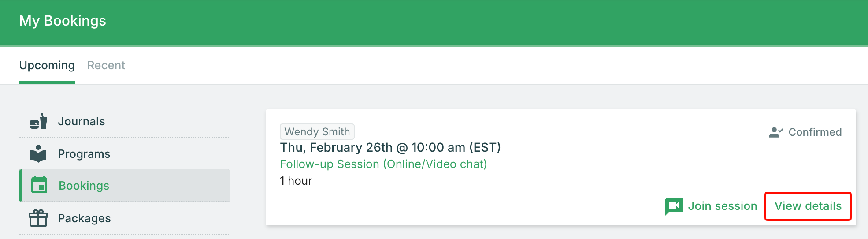Screen dimensions: 868x239
Task: Open Programs from the sidebar
Action: (x=84, y=154)
